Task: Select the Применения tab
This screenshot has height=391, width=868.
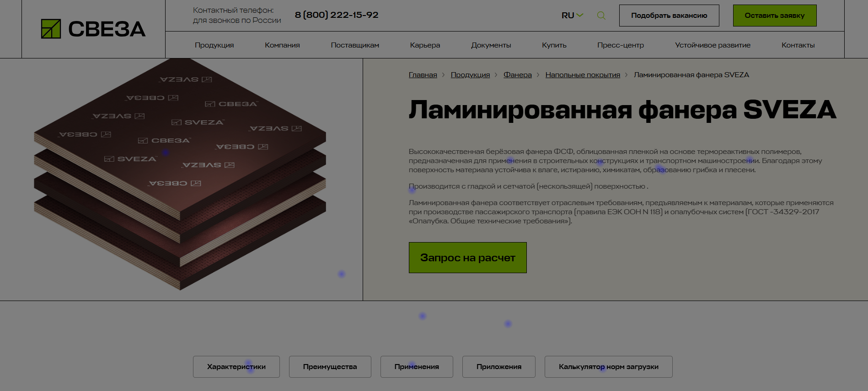Action: pyautogui.click(x=417, y=367)
